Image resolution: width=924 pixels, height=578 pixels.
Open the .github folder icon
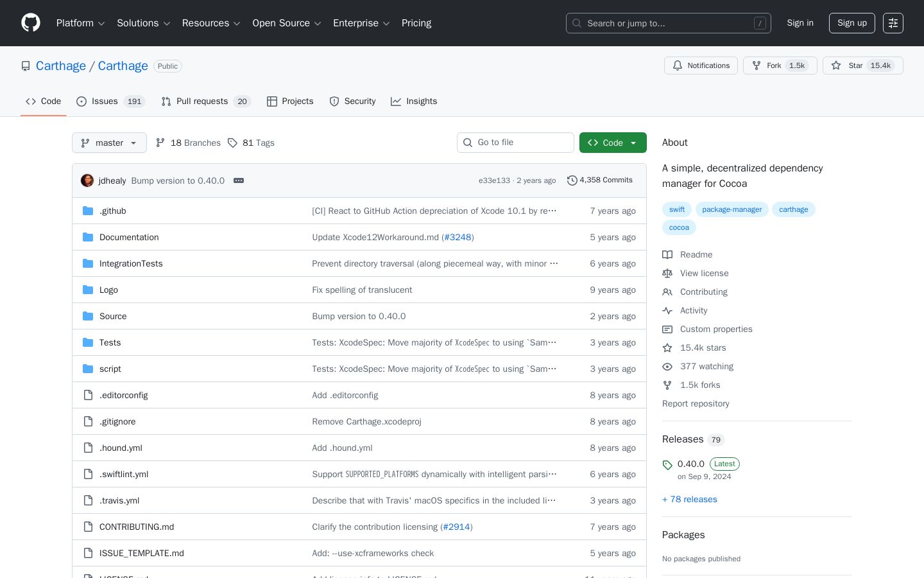point(88,211)
